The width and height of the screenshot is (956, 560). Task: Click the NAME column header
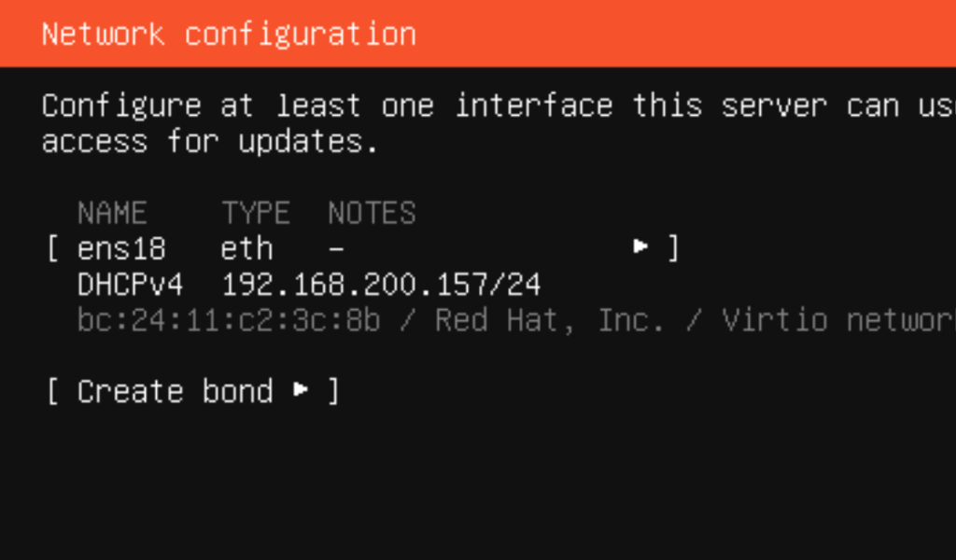coord(112,214)
